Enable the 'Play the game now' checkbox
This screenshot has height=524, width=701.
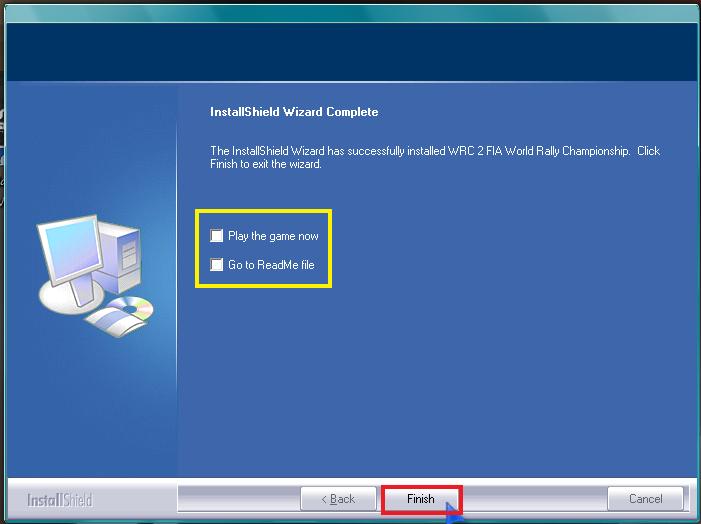pos(217,236)
